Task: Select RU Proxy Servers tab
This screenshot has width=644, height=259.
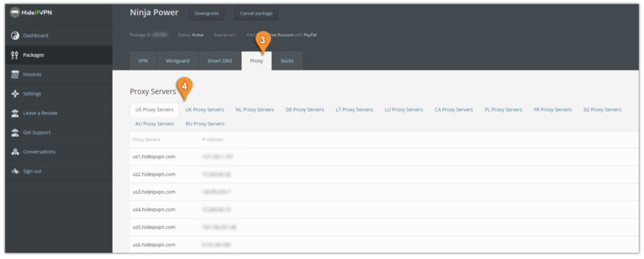Action: pyautogui.click(x=204, y=124)
